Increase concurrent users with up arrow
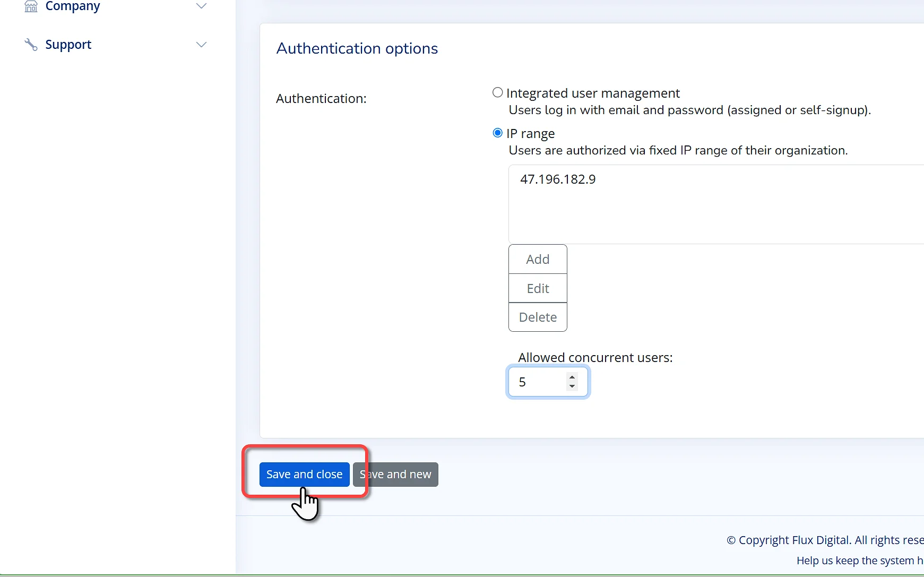 pos(572,377)
